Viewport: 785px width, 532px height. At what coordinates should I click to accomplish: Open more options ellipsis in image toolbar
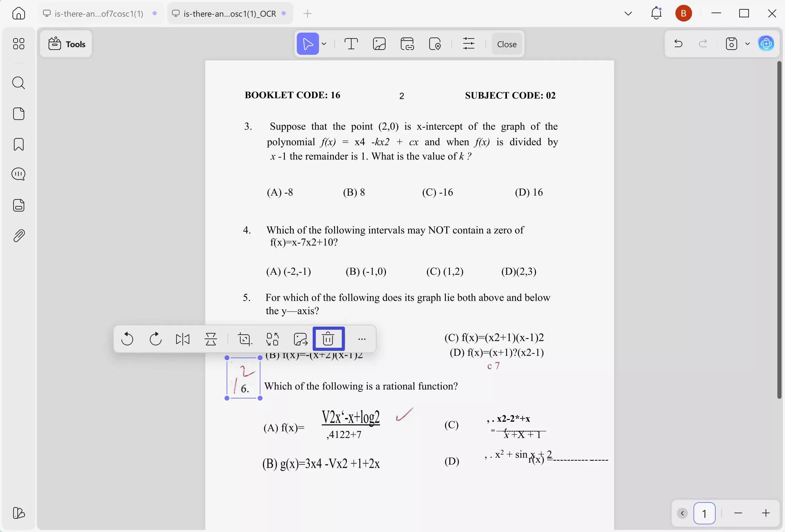tap(362, 339)
